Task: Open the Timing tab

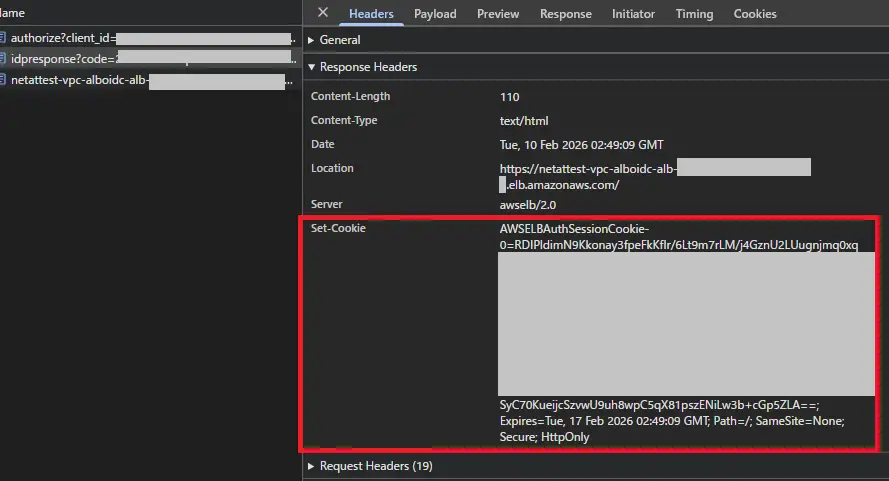Action: pyautogui.click(x=694, y=14)
